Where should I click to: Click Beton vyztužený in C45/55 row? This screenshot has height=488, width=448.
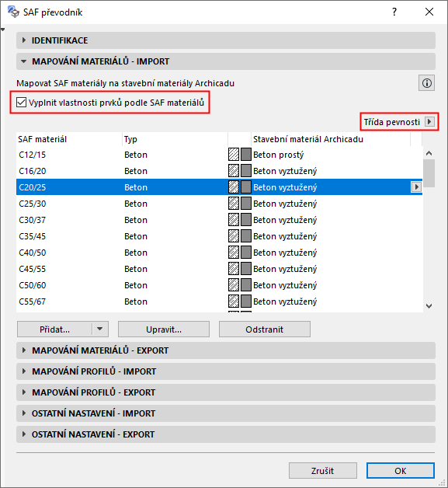285,269
